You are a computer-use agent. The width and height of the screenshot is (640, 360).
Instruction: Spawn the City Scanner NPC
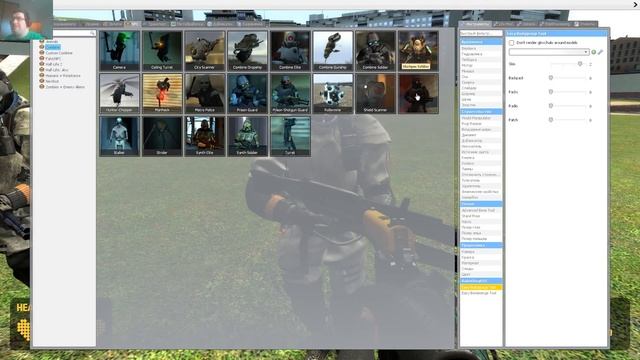coord(204,51)
